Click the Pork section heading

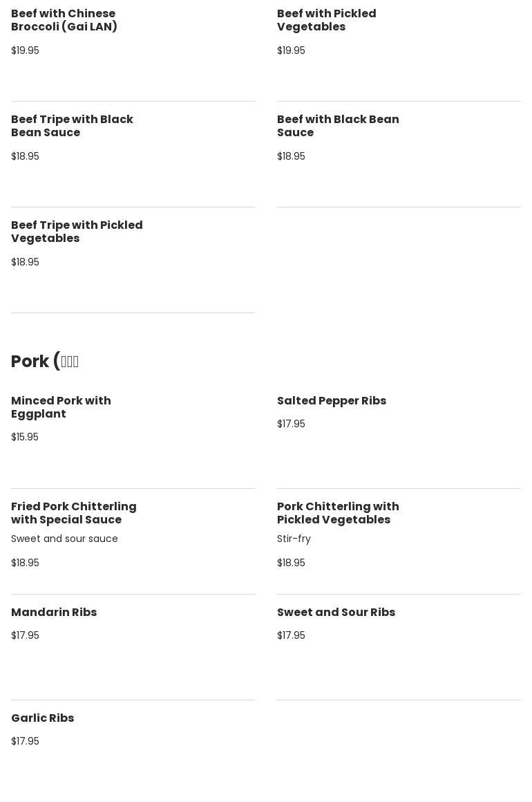tap(45, 362)
